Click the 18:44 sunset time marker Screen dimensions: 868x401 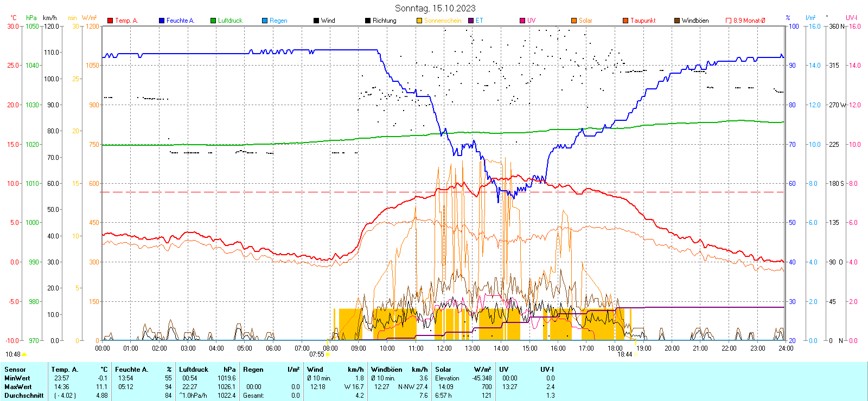click(624, 354)
